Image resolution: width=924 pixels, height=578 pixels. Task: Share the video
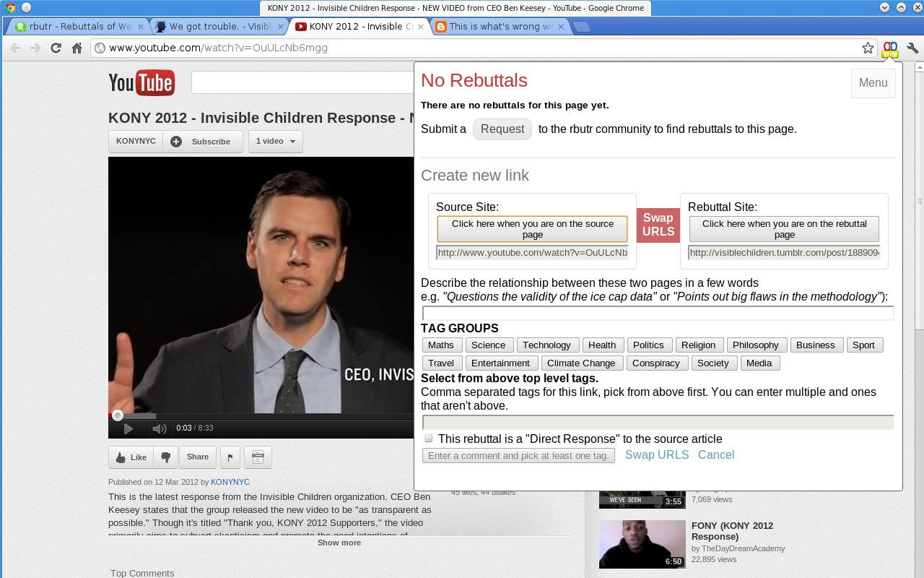click(198, 457)
